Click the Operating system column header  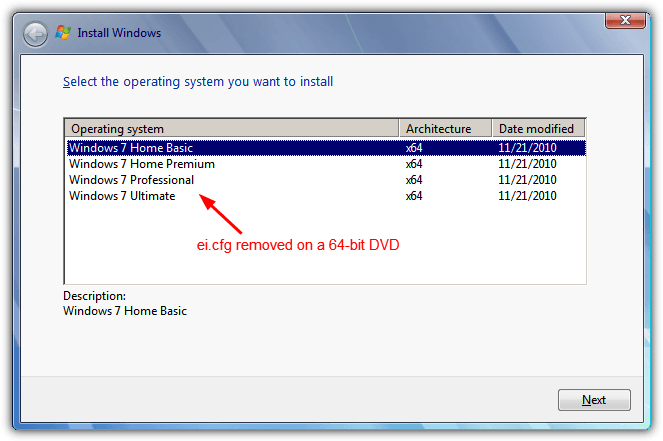click(x=232, y=128)
